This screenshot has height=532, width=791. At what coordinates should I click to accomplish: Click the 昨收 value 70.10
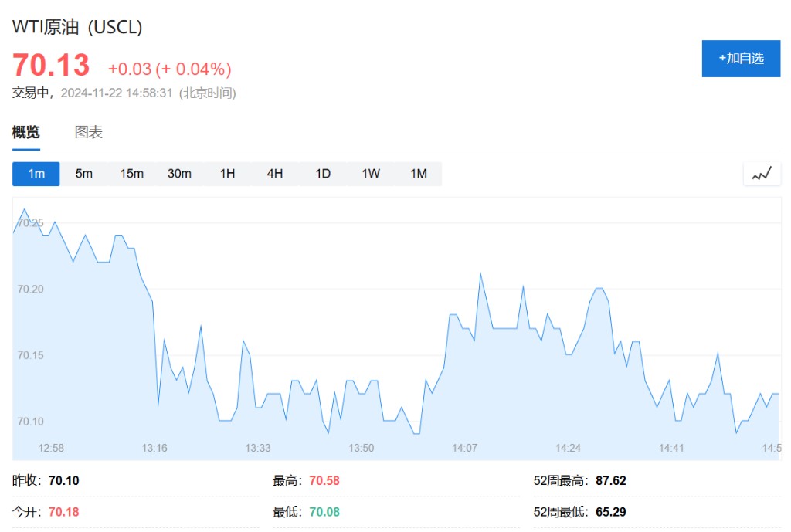tap(64, 480)
